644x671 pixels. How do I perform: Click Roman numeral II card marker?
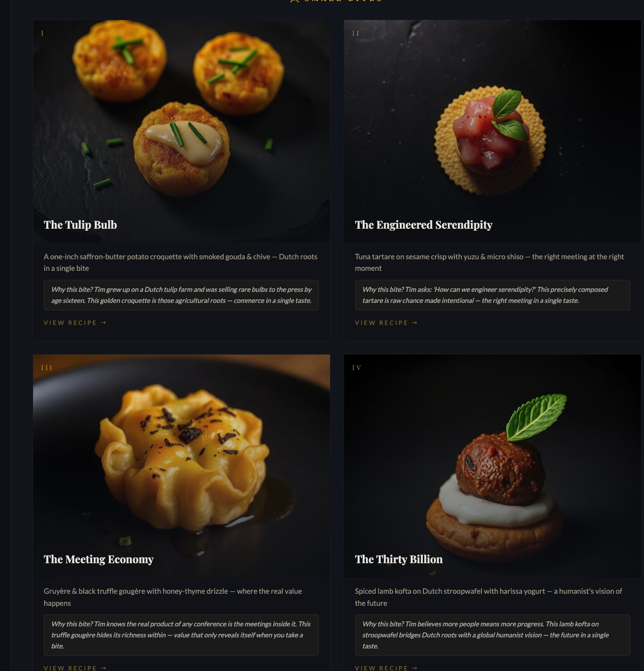tap(356, 33)
